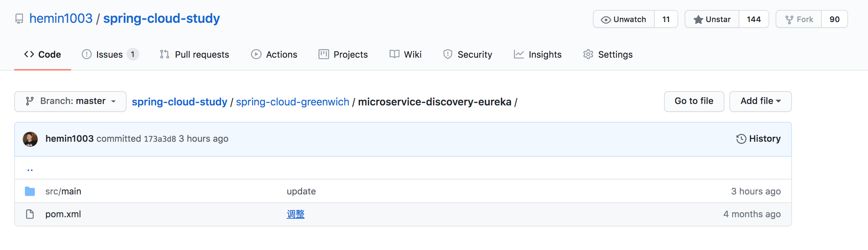Click hemin1003's avatar thumbnail
This screenshot has height=250, width=868.
(x=30, y=139)
